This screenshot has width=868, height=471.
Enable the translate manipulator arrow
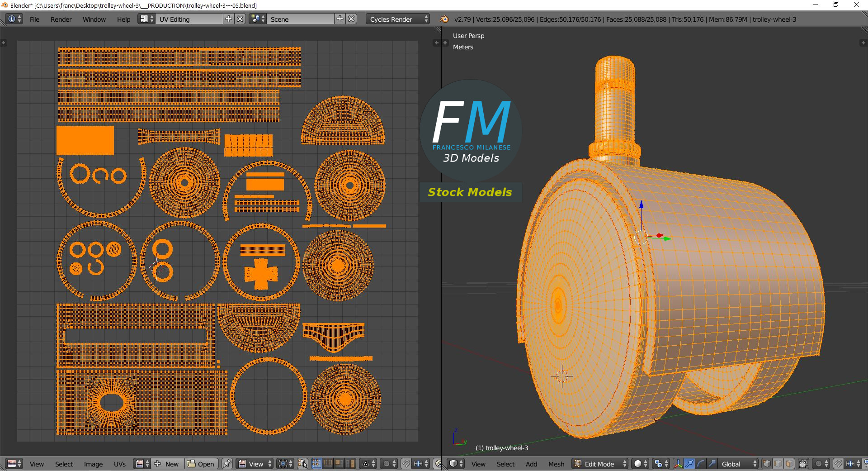pos(689,464)
